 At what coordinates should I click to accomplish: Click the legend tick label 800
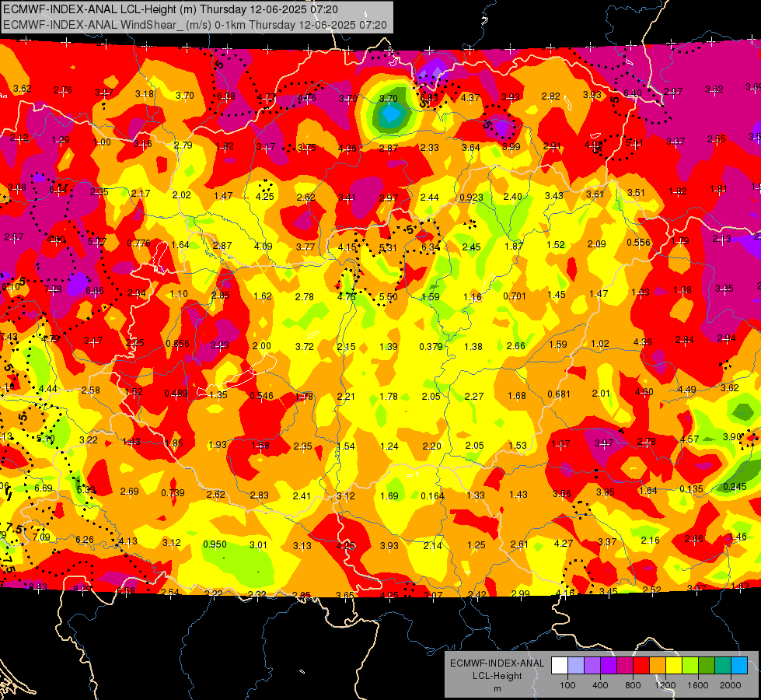pyautogui.click(x=633, y=685)
